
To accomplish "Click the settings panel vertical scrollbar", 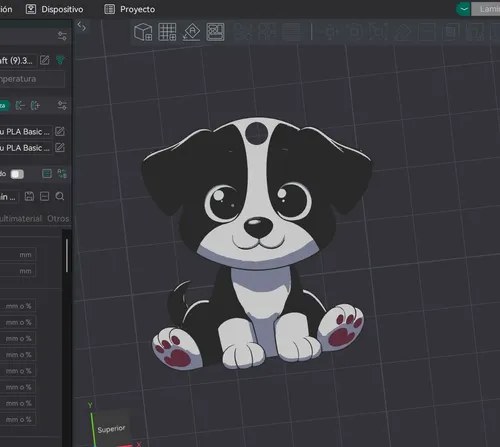I will click(x=67, y=255).
